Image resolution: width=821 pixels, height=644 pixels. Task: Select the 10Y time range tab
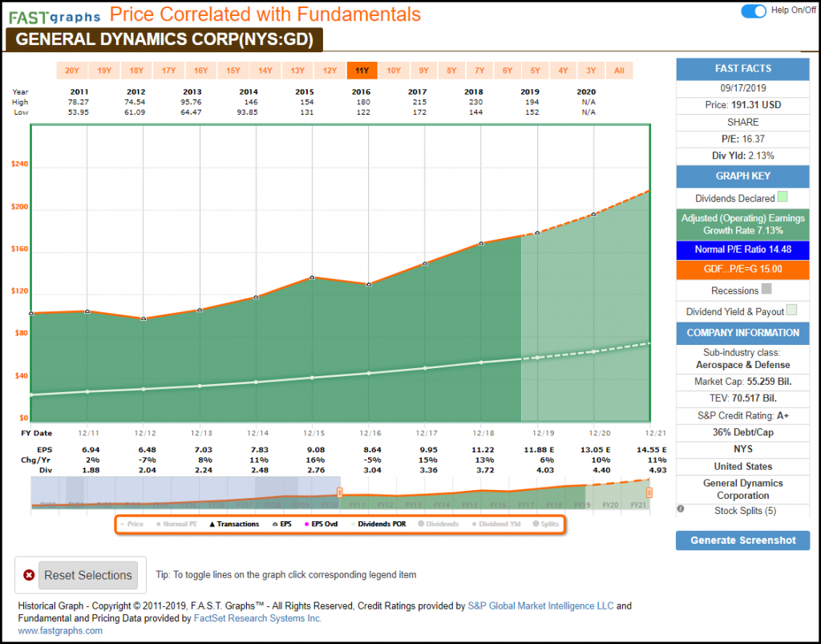(394, 71)
